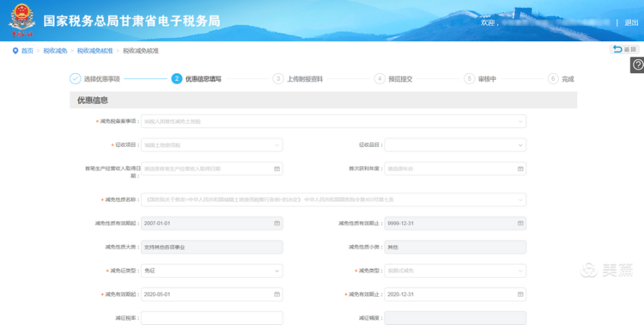Open calendar icon for 减免有效期起
Viewport: 644px width, 325px height.
pyautogui.click(x=276, y=295)
